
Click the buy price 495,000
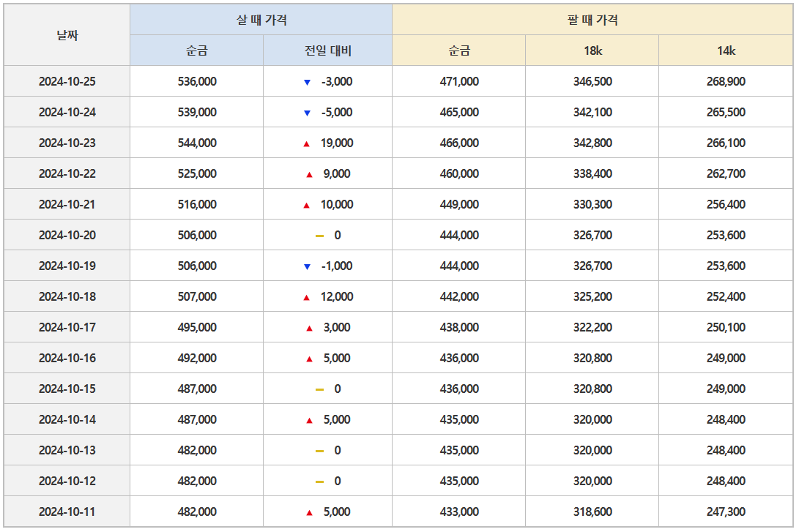click(x=197, y=327)
